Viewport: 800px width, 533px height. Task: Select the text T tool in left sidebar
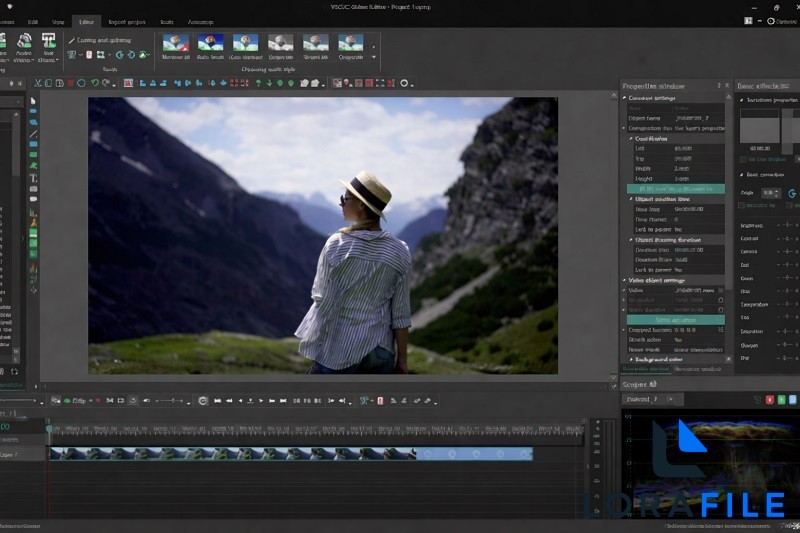click(x=33, y=178)
